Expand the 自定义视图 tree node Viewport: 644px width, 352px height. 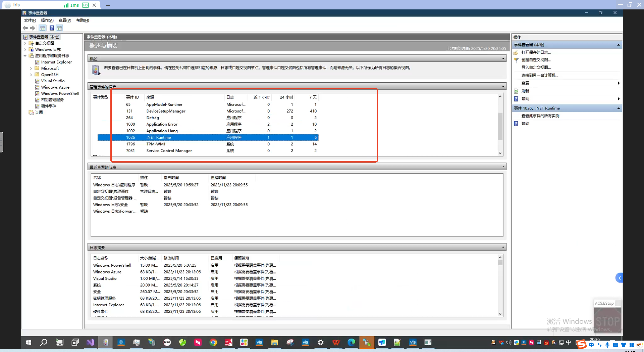(25, 43)
